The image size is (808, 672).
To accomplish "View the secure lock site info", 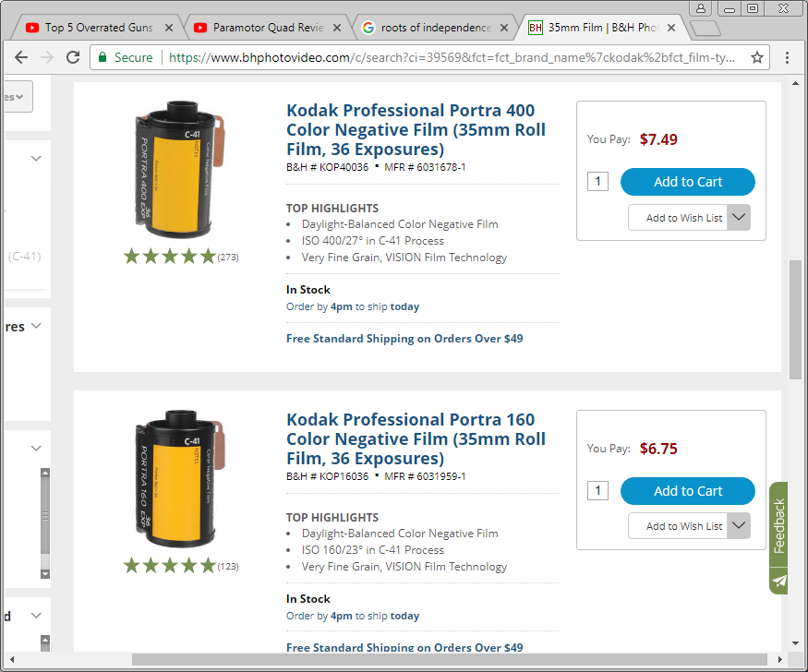I will pos(102,57).
